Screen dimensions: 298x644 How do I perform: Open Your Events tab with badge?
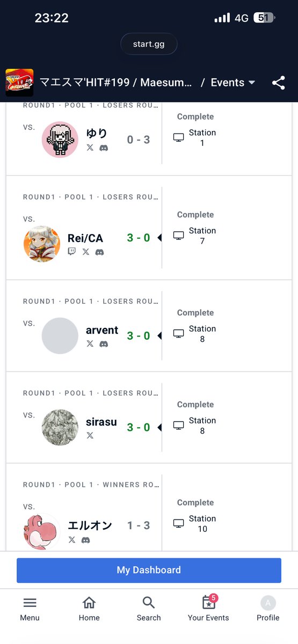pyautogui.click(x=208, y=609)
